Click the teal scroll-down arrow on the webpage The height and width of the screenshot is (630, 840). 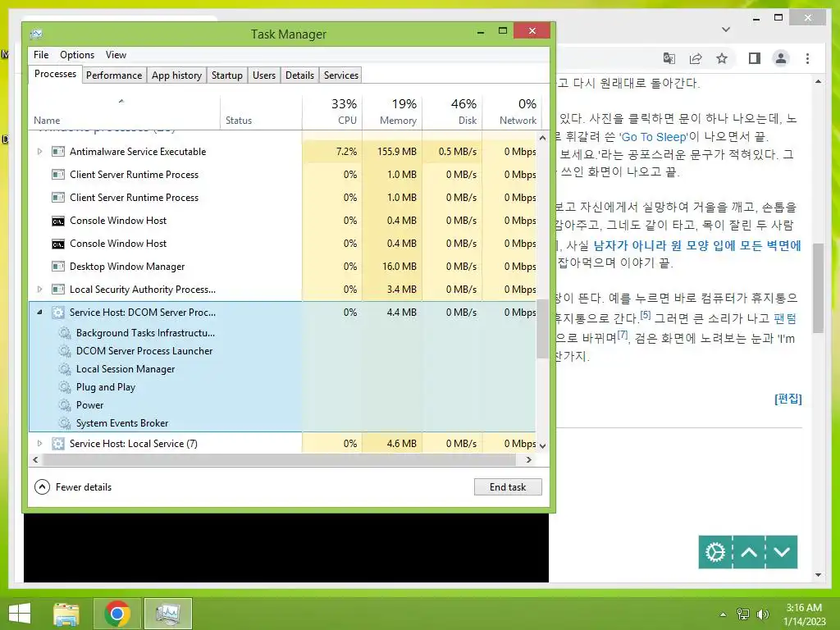[x=782, y=552]
